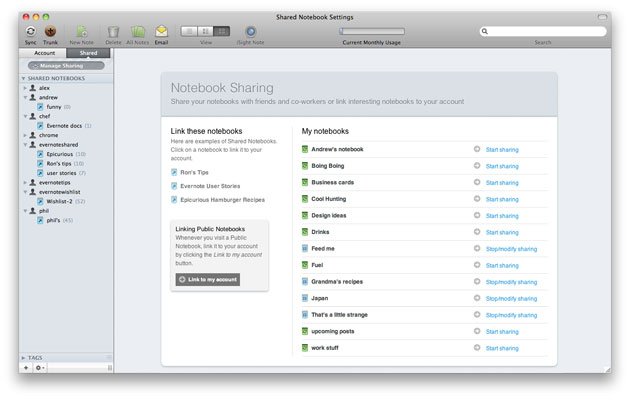Switch to the Shared tab
Screen dimensions: 630x399
tap(88, 53)
